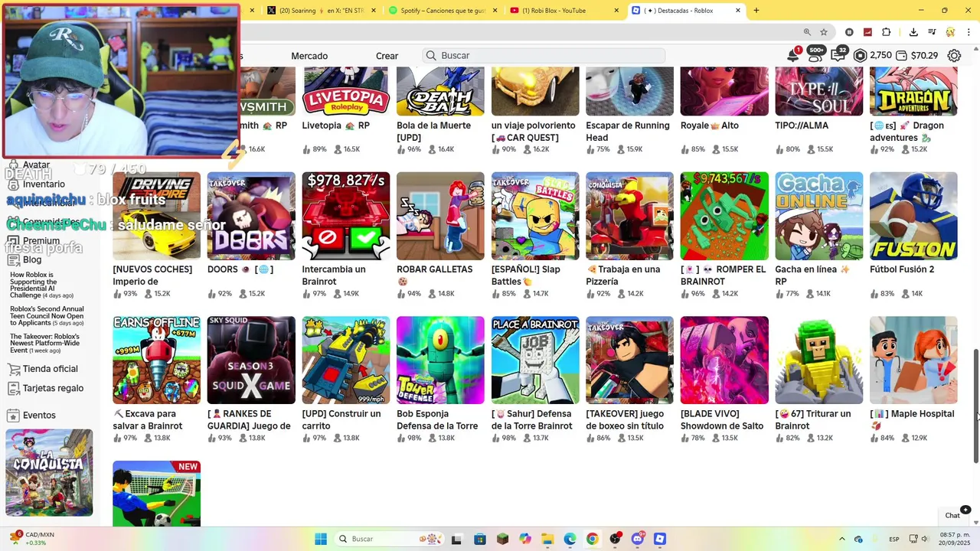980x551 pixels.
Task: Open Roblox settings gear
Action: 954,55
